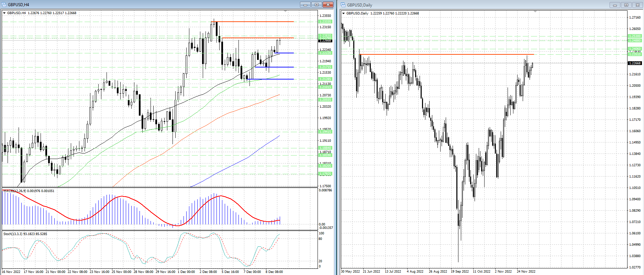Click the green 1.19415 level label
The image size is (644, 275).
325,132
